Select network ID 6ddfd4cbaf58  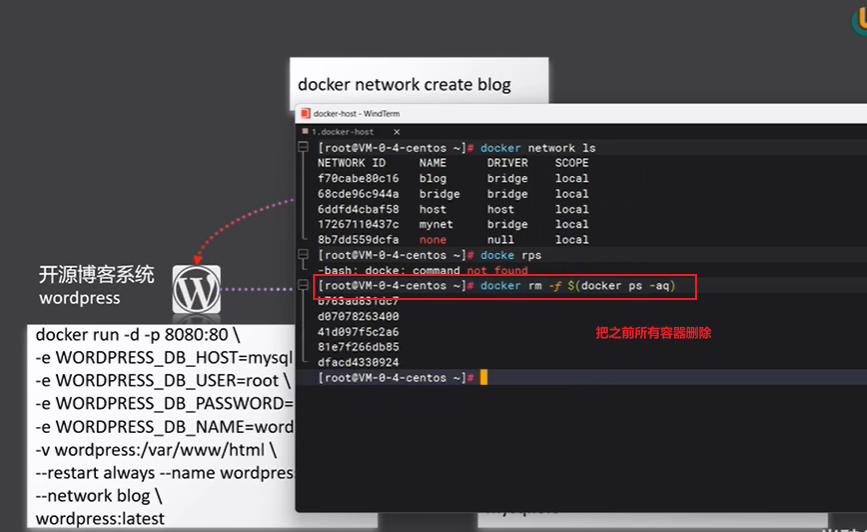(x=358, y=210)
